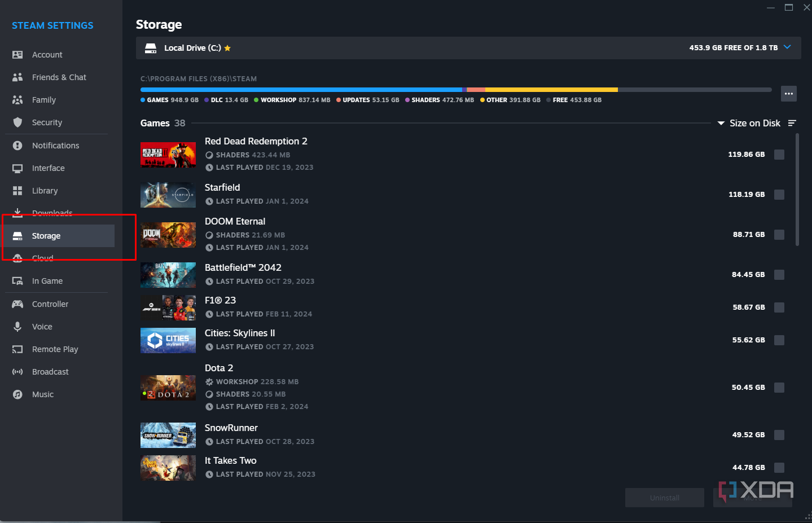The width and height of the screenshot is (812, 523).
Task: Tick the Starfield checkbox
Action: tap(779, 195)
